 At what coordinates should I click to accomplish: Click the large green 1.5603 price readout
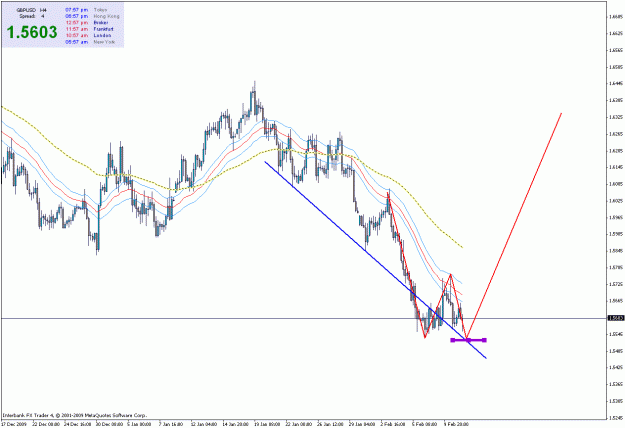pos(32,33)
